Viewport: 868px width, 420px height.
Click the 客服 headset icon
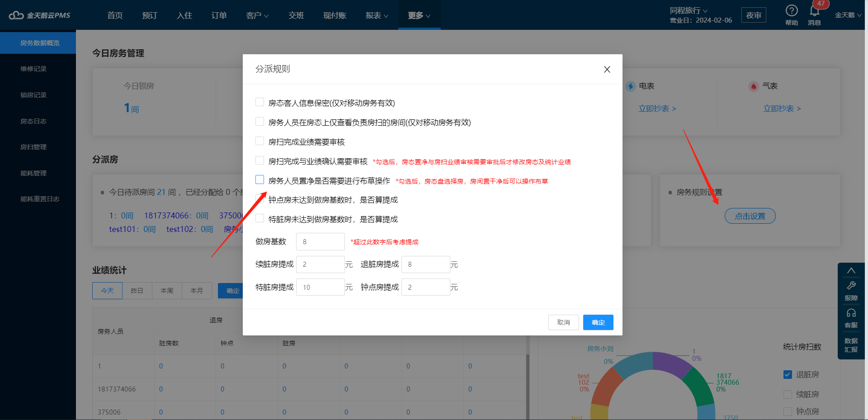pos(851,313)
